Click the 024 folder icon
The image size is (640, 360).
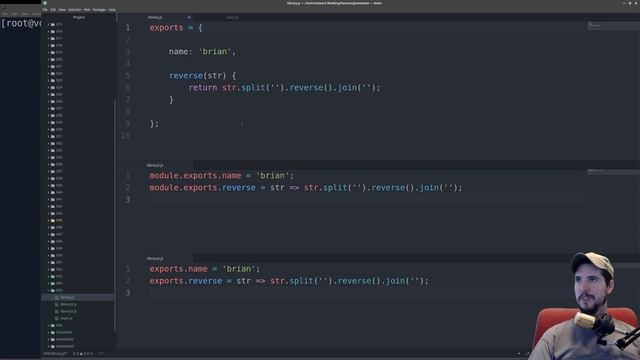click(53, 87)
